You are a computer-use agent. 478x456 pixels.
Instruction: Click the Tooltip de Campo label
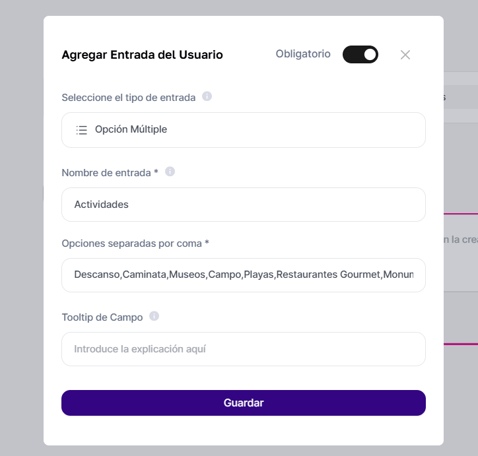[102, 317]
